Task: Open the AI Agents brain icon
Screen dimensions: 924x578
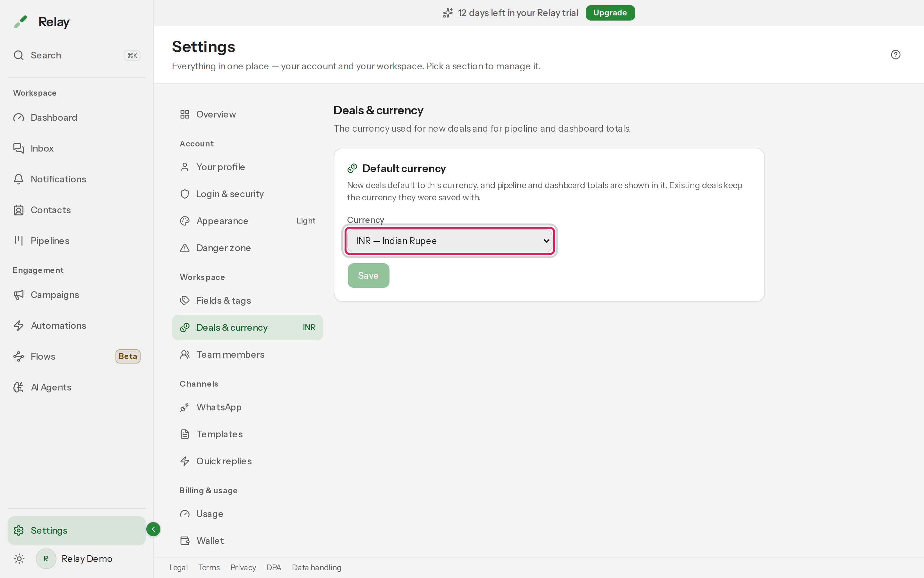Action: pos(18,387)
